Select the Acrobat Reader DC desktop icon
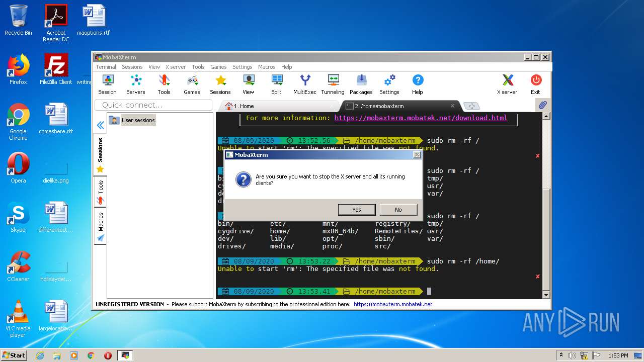This screenshot has width=644, height=362. [56, 23]
